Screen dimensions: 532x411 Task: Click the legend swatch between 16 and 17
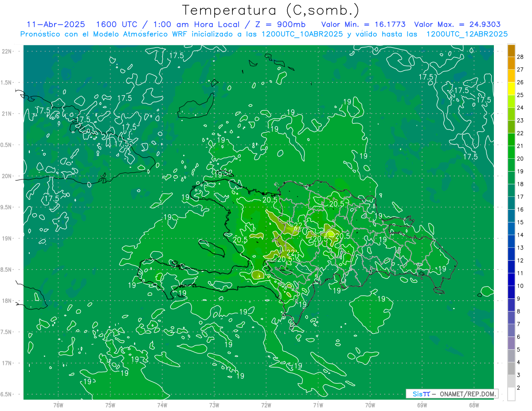point(511,203)
